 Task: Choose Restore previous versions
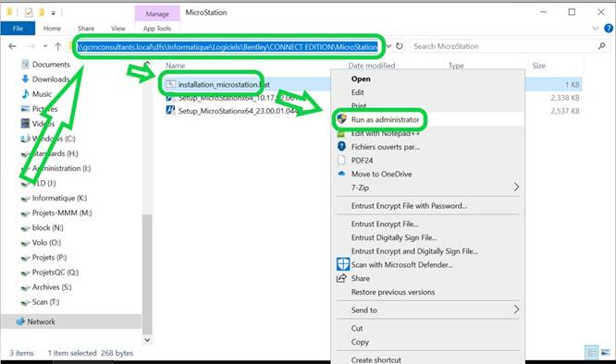pos(393,292)
